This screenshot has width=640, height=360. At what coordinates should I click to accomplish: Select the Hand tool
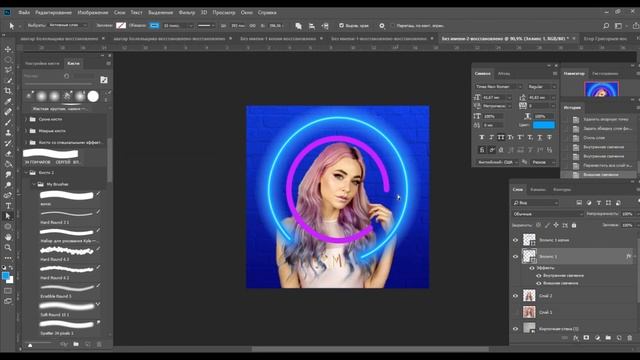click(x=8, y=237)
